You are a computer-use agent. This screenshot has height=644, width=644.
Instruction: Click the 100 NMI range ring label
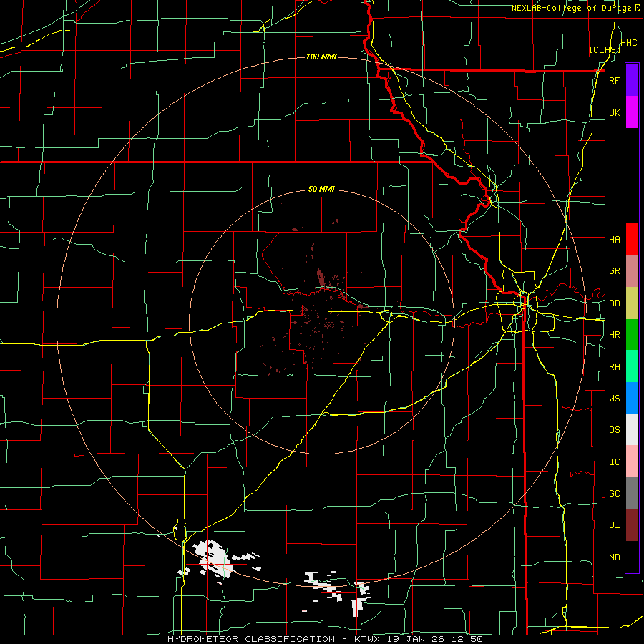[321, 57]
